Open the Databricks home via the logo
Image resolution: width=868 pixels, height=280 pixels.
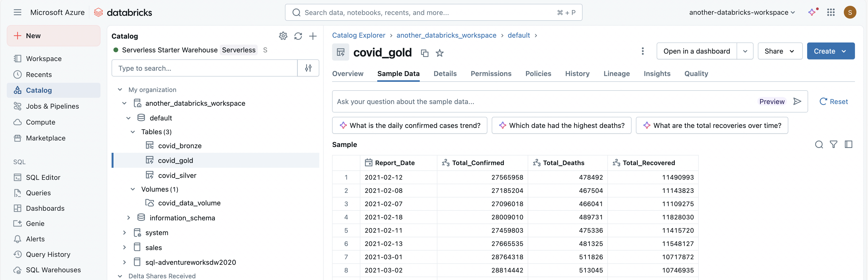click(123, 12)
